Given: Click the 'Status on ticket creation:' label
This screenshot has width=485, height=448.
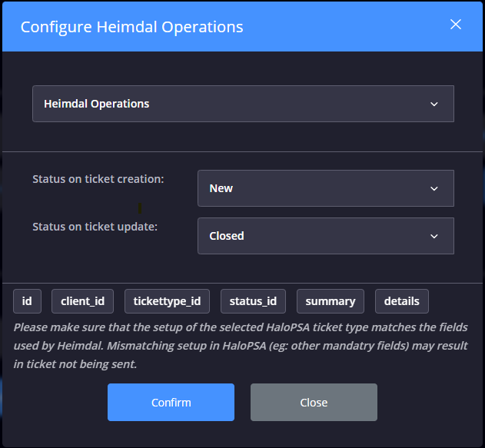Looking at the screenshot, I should [x=98, y=179].
